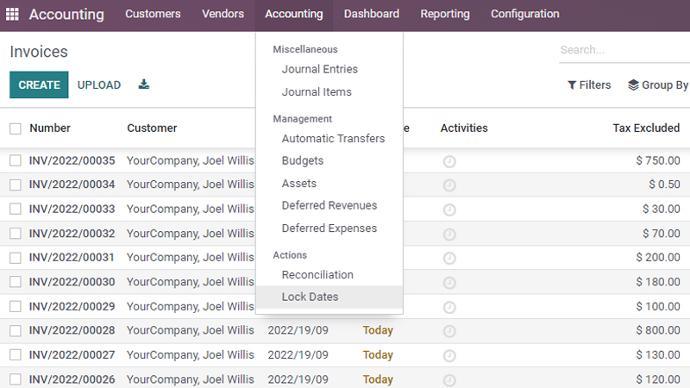The image size is (690, 388).
Task: Focus the Search input field
Action: coord(624,50)
